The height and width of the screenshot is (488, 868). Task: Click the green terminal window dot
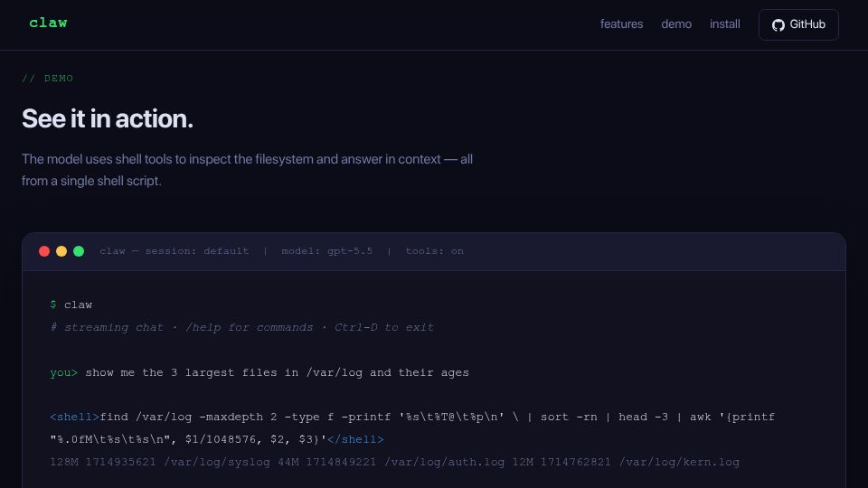(79, 251)
